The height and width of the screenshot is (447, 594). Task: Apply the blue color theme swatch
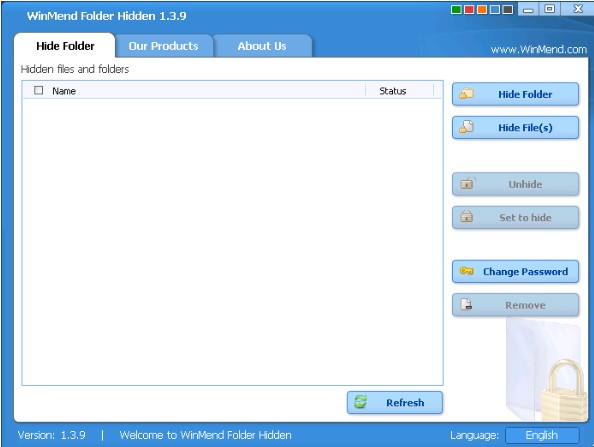pyautogui.click(x=495, y=9)
